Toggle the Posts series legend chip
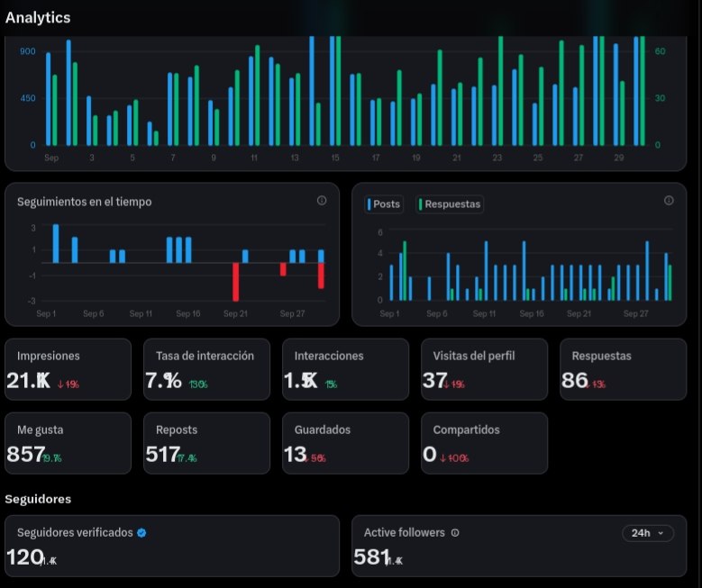 coord(384,204)
